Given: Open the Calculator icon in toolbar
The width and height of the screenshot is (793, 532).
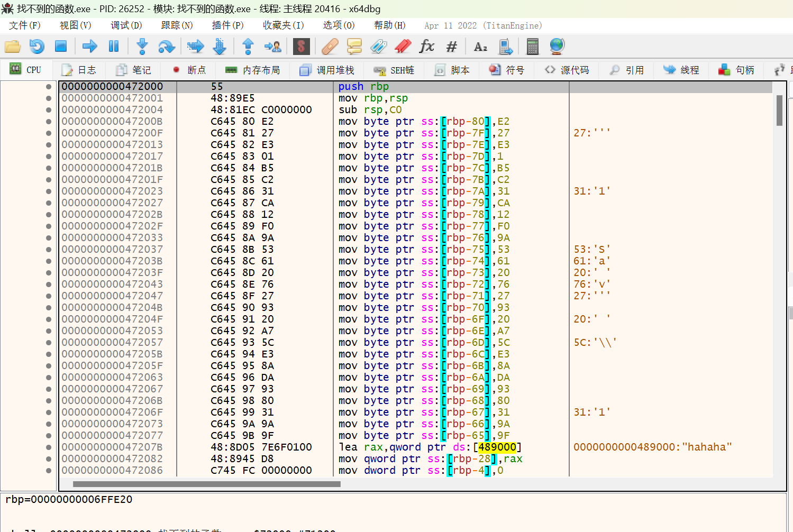Looking at the screenshot, I should tap(532, 47).
